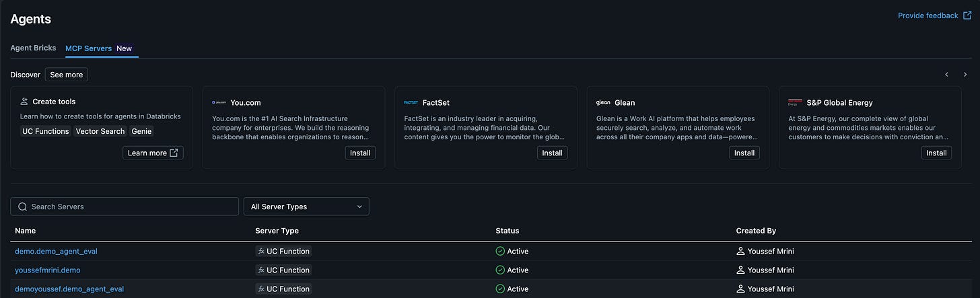
Task: Click the Created By column header
Action: (756, 231)
